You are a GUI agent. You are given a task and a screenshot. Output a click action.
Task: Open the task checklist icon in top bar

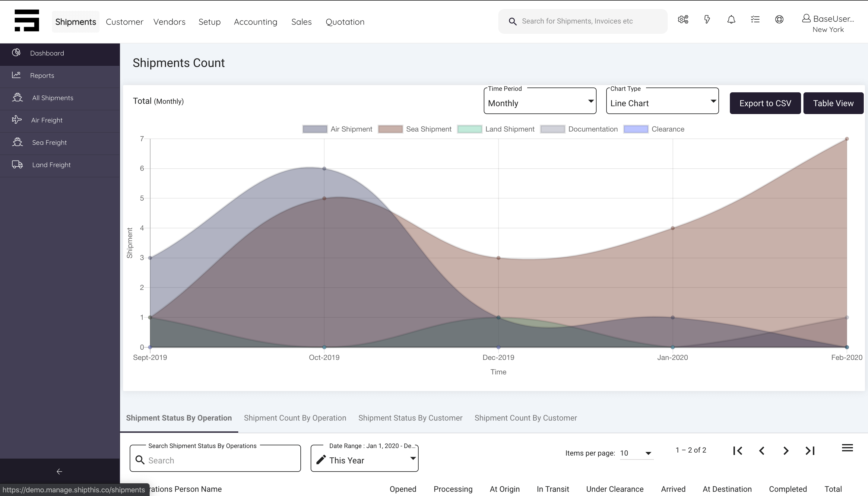(x=755, y=19)
